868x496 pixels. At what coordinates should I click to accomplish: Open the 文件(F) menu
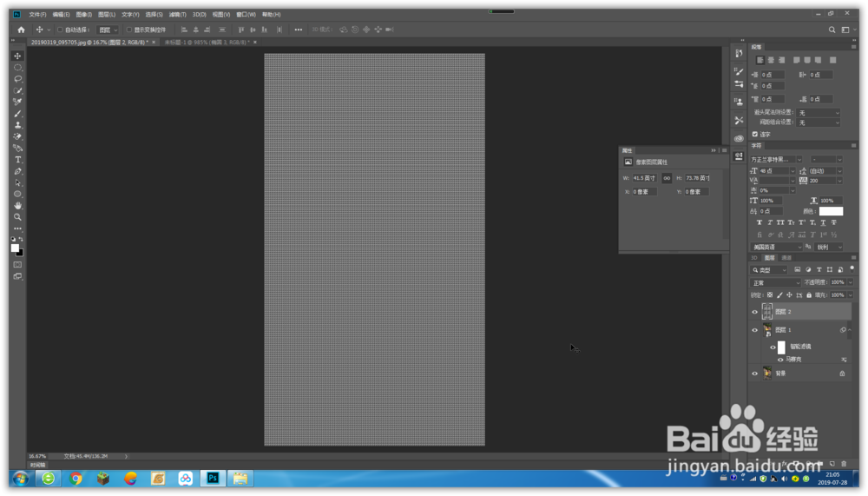click(37, 15)
